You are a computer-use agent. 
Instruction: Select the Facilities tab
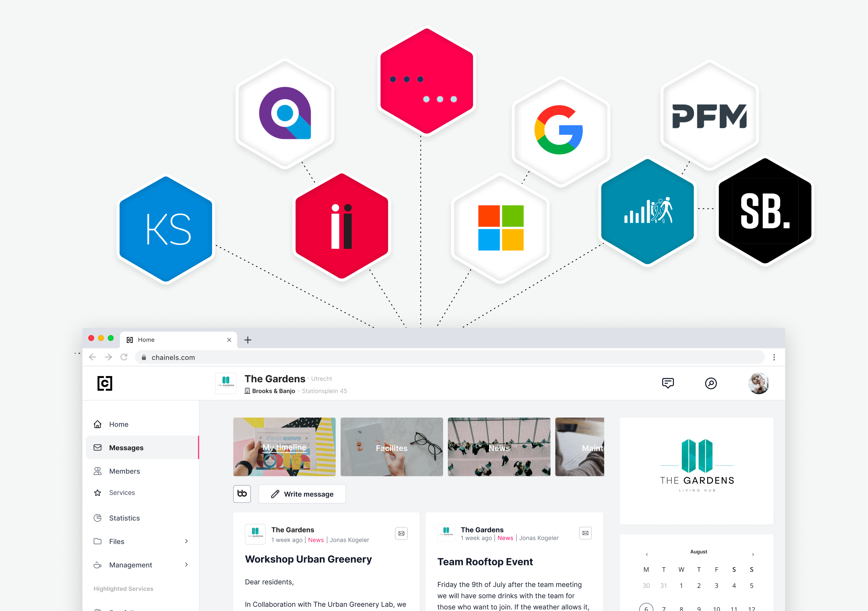(391, 448)
